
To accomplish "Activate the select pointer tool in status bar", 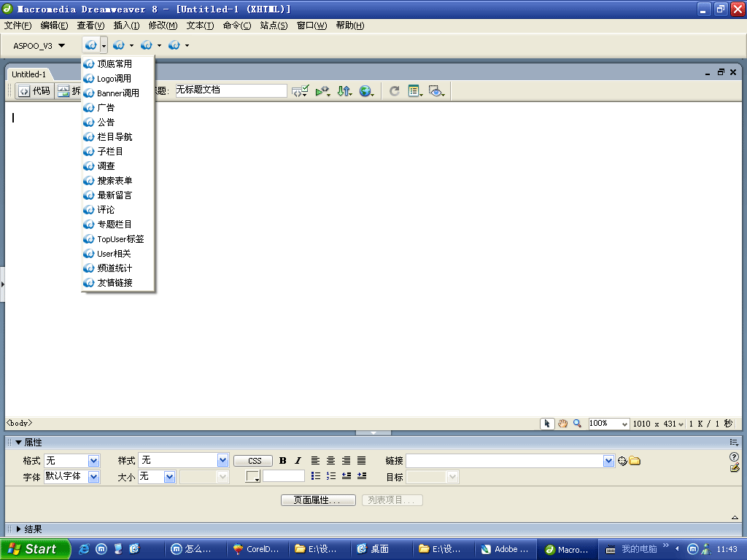I will click(547, 424).
